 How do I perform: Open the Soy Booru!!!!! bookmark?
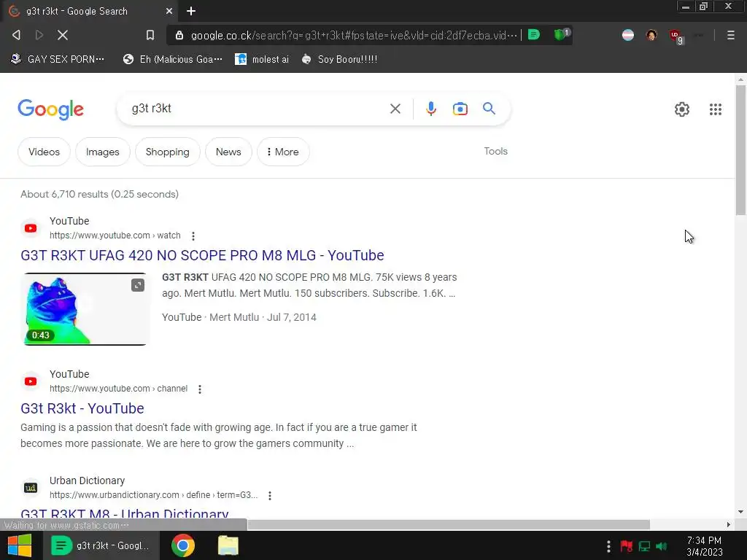(339, 59)
